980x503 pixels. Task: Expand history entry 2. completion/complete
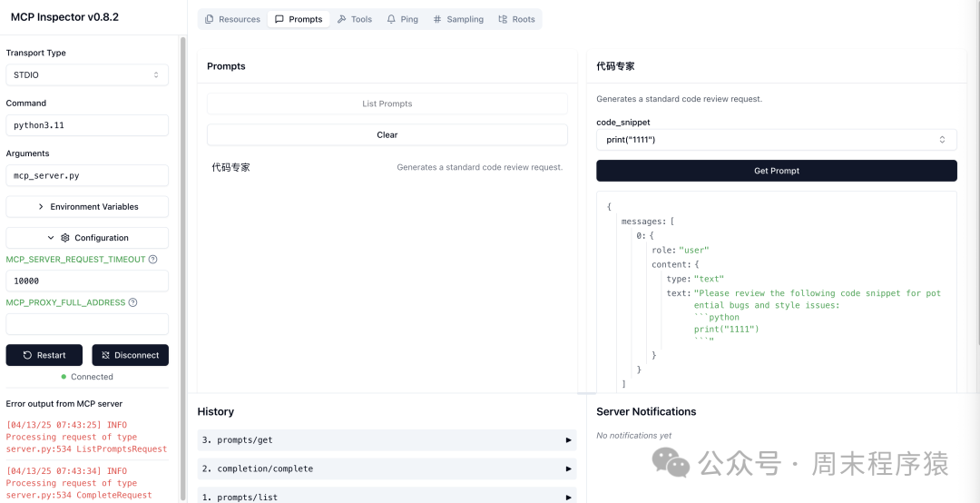(387, 468)
